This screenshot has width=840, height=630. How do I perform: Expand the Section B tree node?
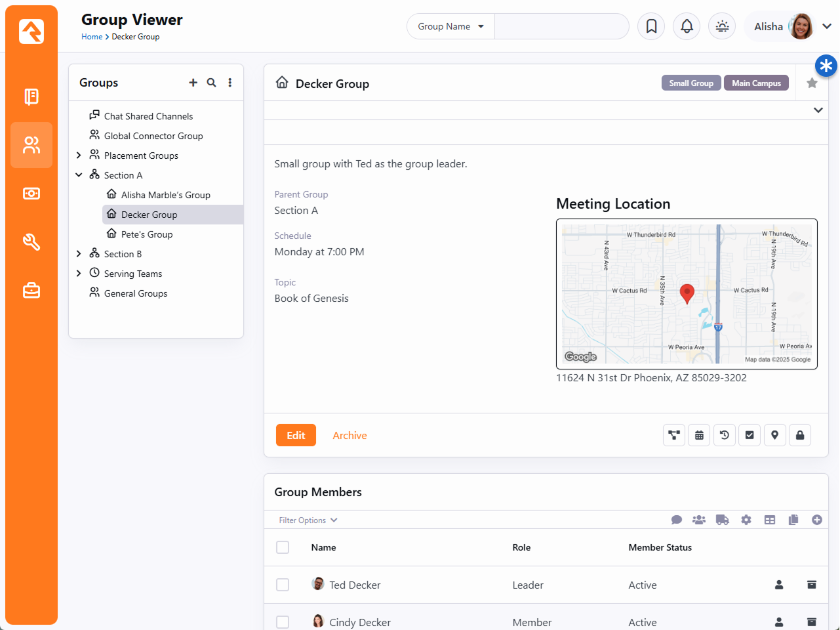[x=79, y=254]
